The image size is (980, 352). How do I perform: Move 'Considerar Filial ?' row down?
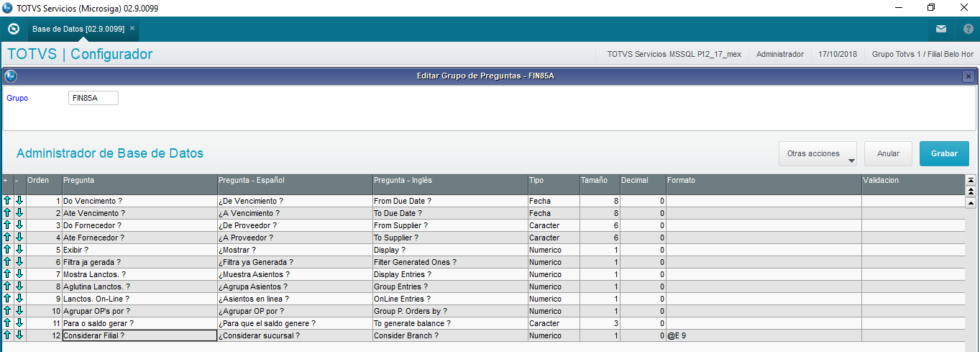click(19, 335)
